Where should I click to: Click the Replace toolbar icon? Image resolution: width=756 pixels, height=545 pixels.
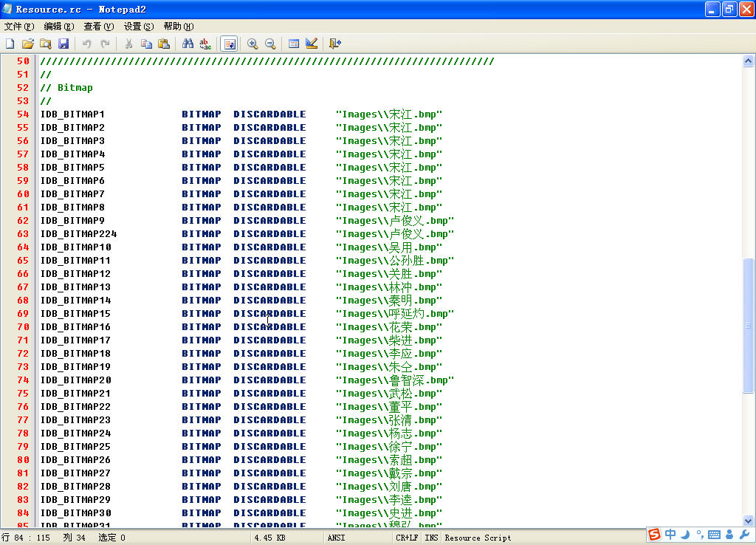(205, 44)
